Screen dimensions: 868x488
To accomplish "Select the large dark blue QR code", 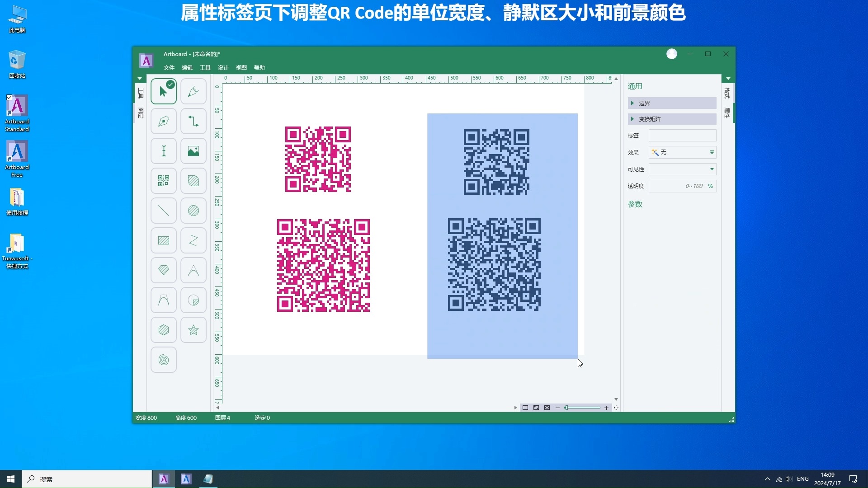I will (494, 264).
